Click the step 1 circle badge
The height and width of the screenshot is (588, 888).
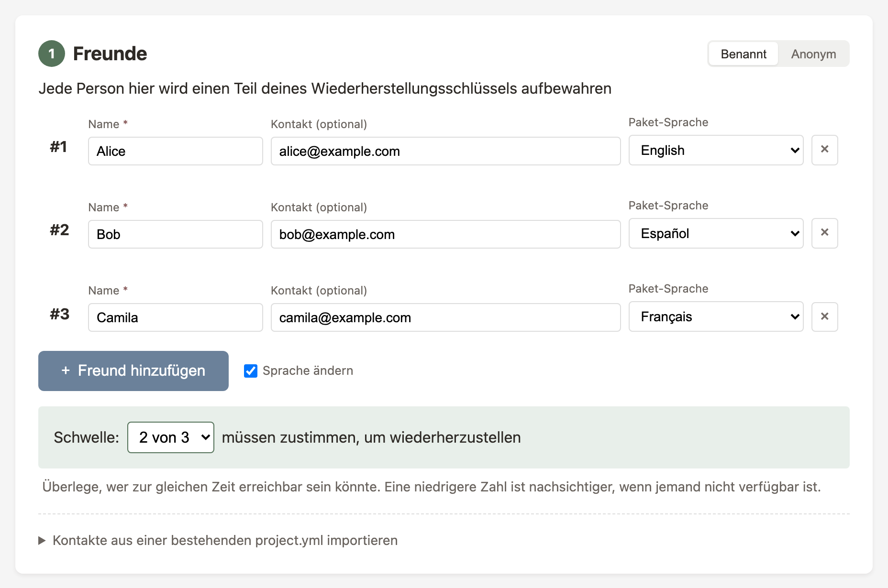pyautogui.click(x=51, y=53)
